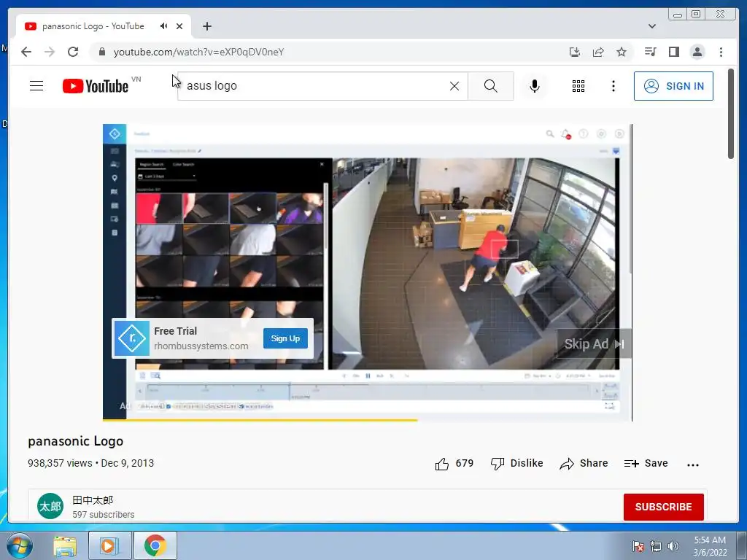This screenshot has width=747, height=560.
Task: Click the SUBSCRIBE button
Action: 663,507
